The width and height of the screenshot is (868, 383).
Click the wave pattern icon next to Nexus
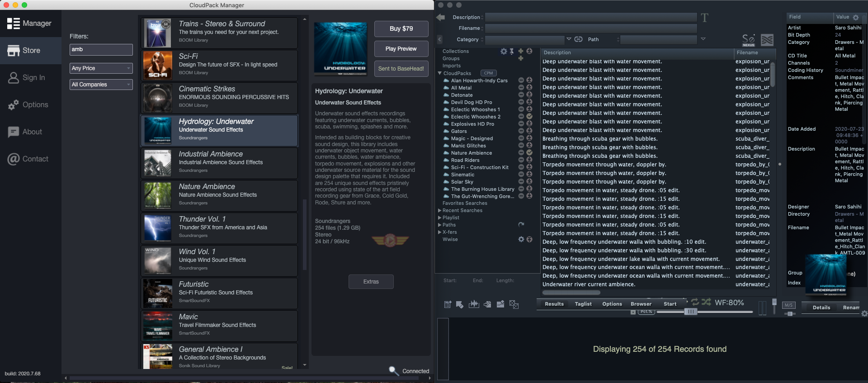(767, 40)
